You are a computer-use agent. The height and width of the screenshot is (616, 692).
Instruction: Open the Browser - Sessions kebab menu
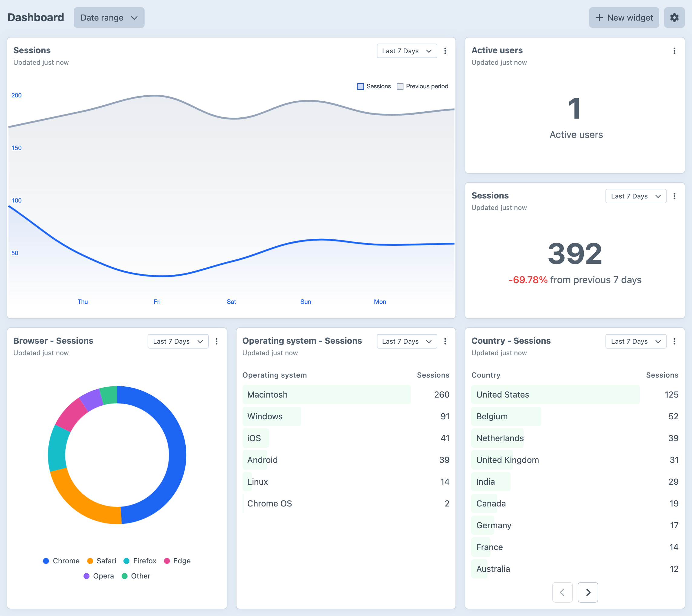pyautogui.click(x=217, y=341)
